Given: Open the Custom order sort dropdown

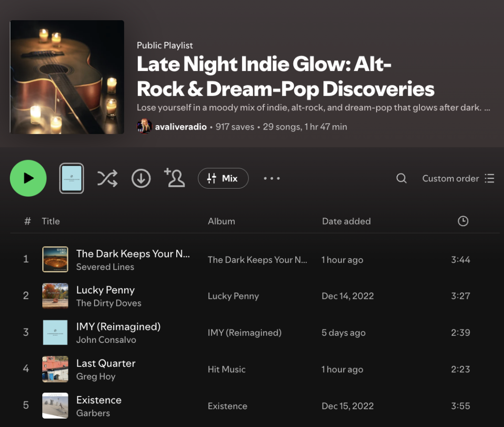Looking at the screenshot, I should click(x=458, y=178).
